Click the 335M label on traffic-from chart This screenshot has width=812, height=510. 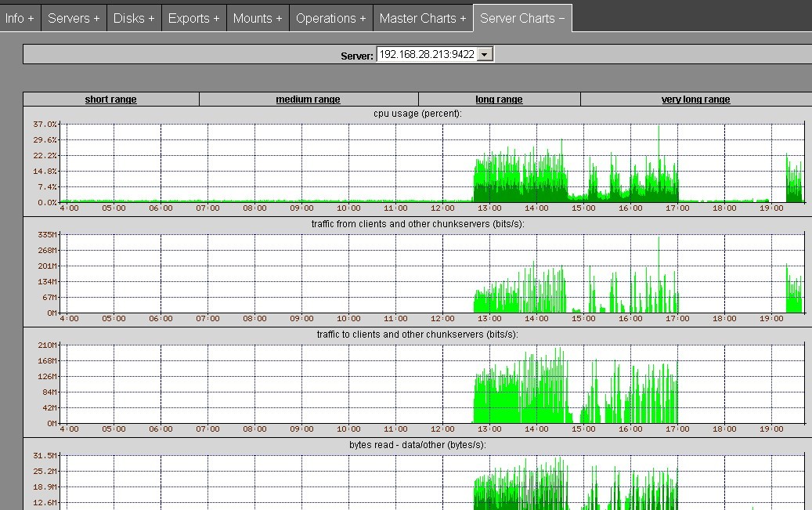point(47,235)
